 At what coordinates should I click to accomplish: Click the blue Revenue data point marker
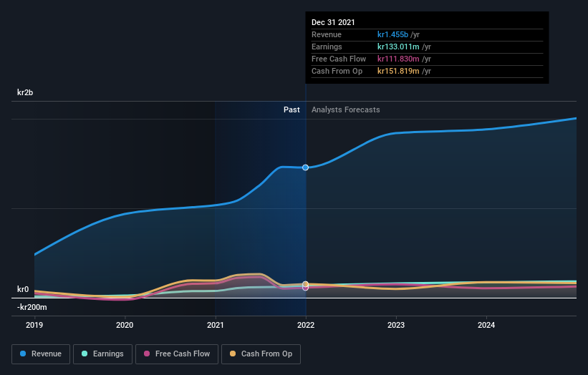coord(306,167)
